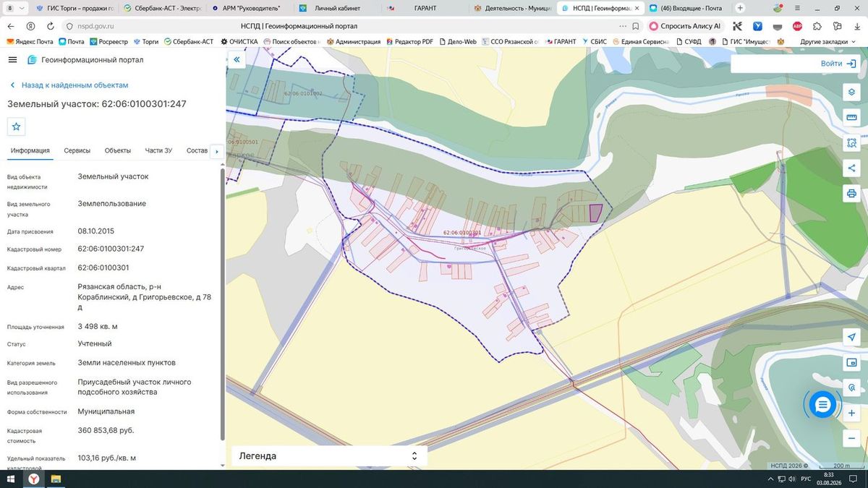Open the overview mini-map tool
The height and width of the screenshot is (488, 868).
tap(852, 363)
